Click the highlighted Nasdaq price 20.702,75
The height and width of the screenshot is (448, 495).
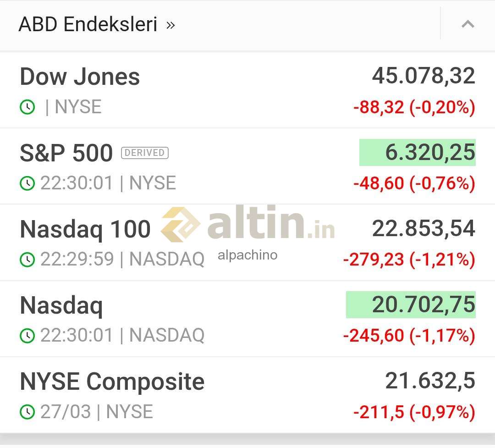pyautogui.click(x=411, y=304)
